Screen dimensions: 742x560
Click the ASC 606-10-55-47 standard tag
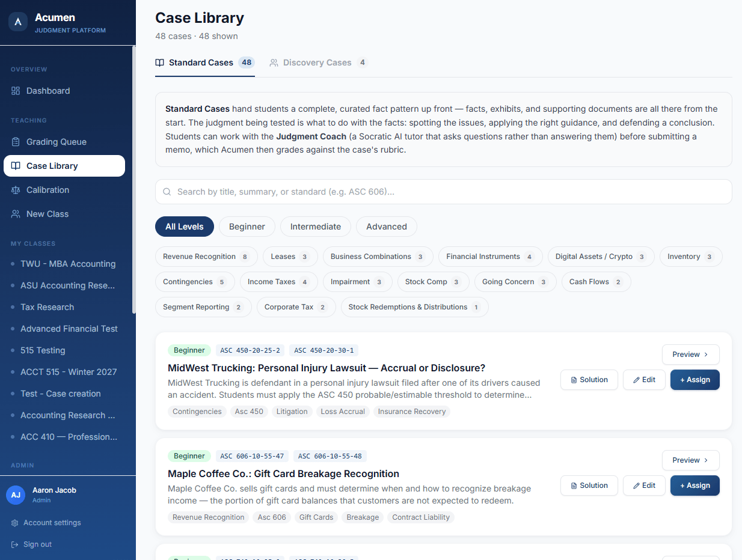click(x=253, y=456)
